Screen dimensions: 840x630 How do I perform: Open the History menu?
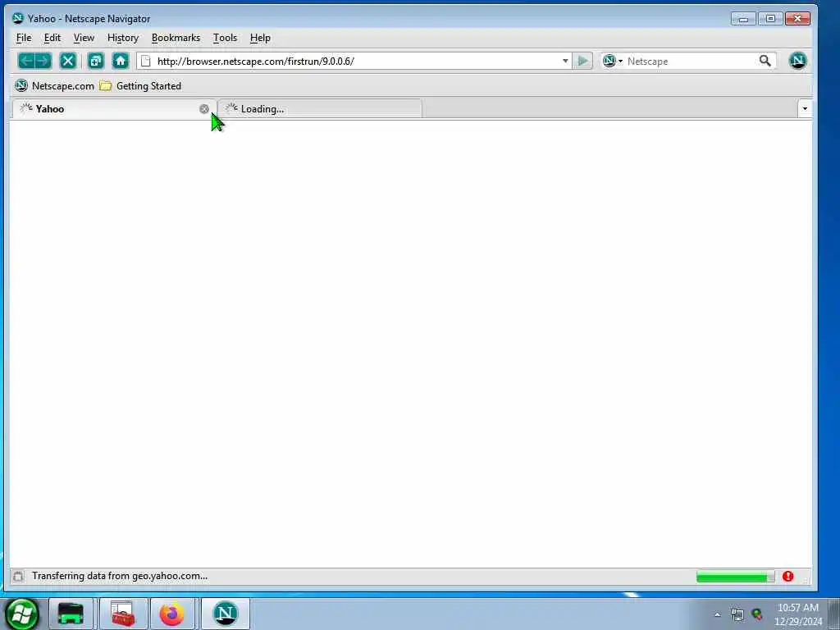[x=123, y=38]
